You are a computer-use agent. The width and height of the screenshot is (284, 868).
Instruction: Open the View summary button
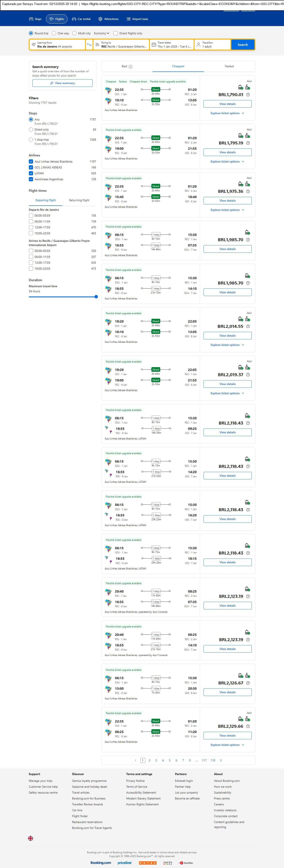(62, 83)
